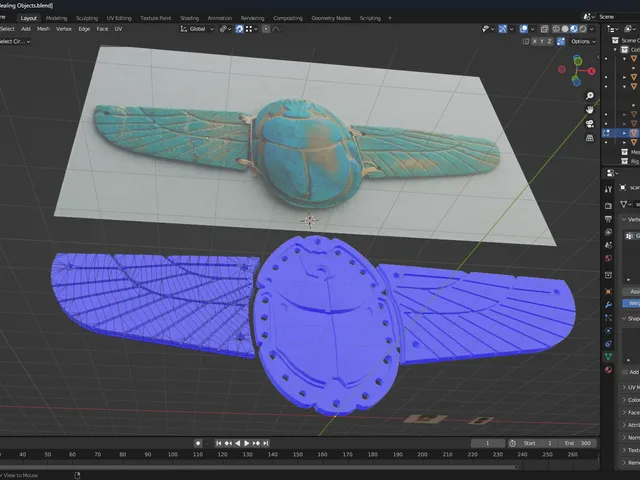Play the animation forward
The height and width of the screenshot is (480, 640).
(247, 443)
